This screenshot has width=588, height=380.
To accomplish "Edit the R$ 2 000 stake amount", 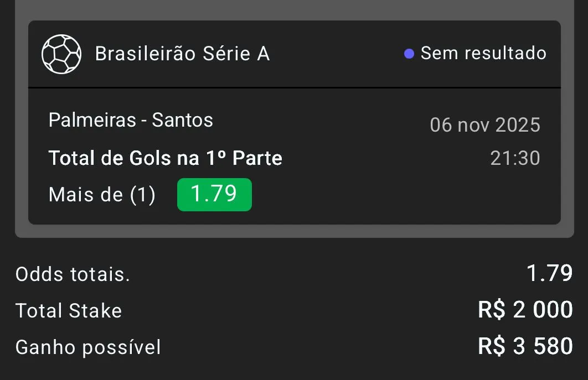I will coord(525,310).
